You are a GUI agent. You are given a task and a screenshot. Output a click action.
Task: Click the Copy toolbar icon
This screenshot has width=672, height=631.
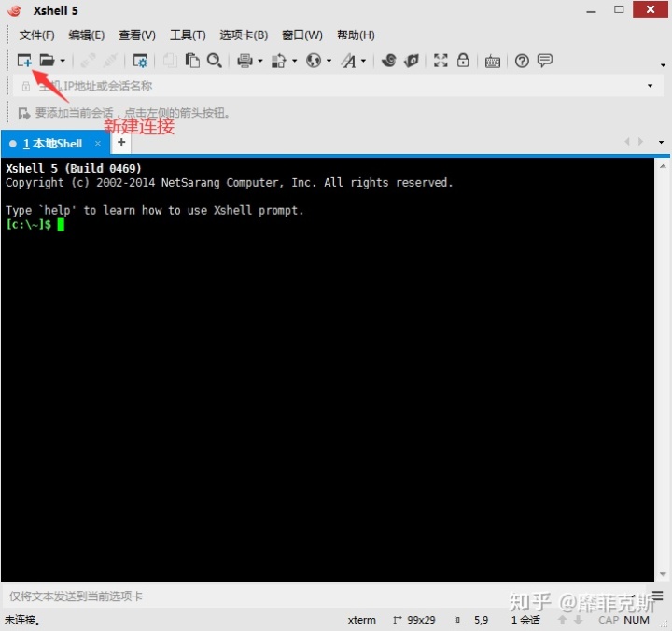coord(170,61)
